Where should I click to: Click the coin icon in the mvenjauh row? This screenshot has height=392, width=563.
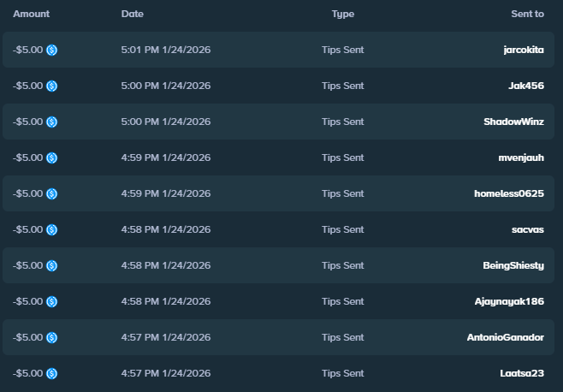[x=51, y=157]
